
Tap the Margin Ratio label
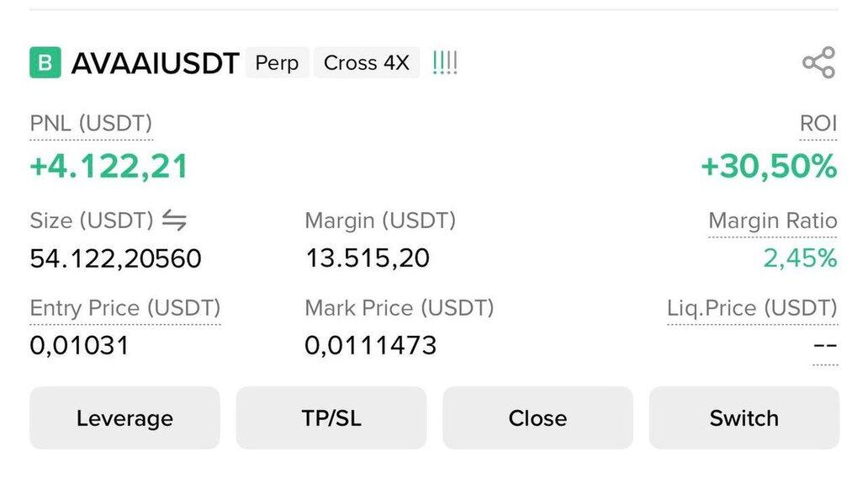[x=772, y=221]
